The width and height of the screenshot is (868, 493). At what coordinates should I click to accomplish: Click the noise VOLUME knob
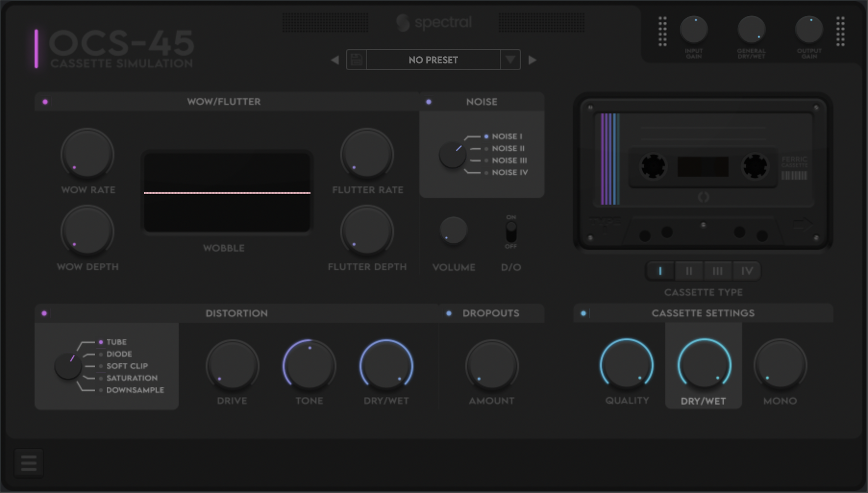[x=453, y=230]
